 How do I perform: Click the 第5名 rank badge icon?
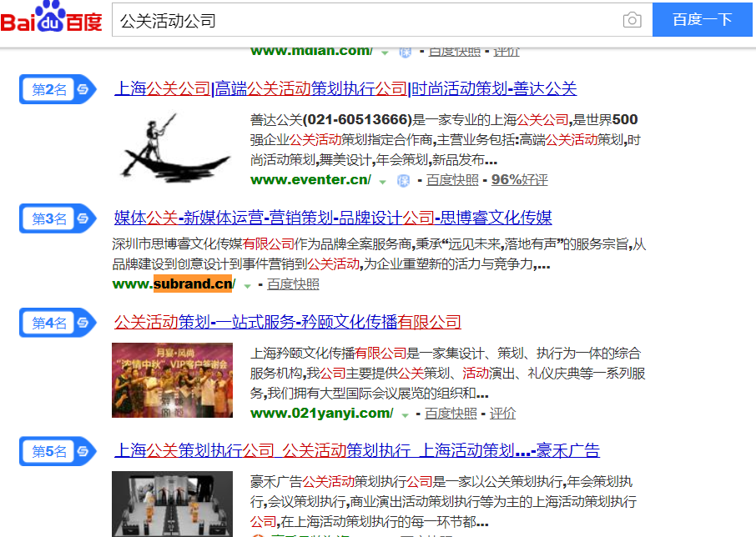58,451
